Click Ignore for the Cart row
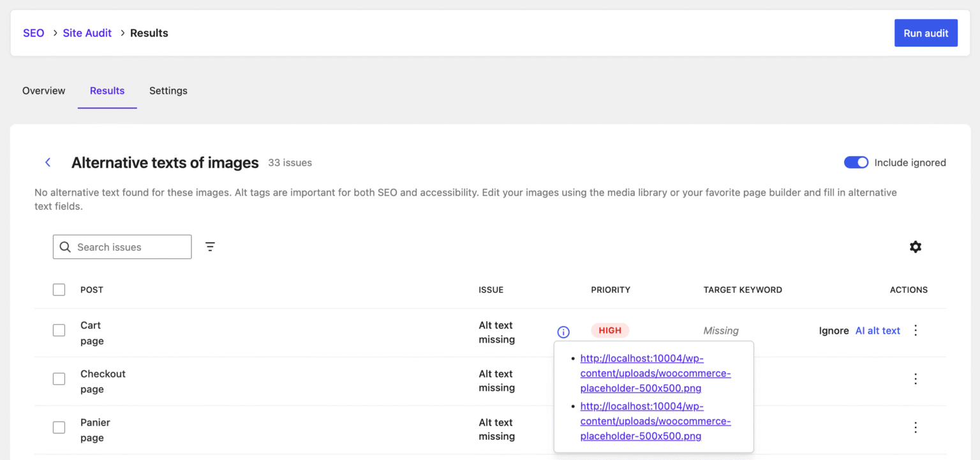The image size is (980, 460). coord(834,330)
